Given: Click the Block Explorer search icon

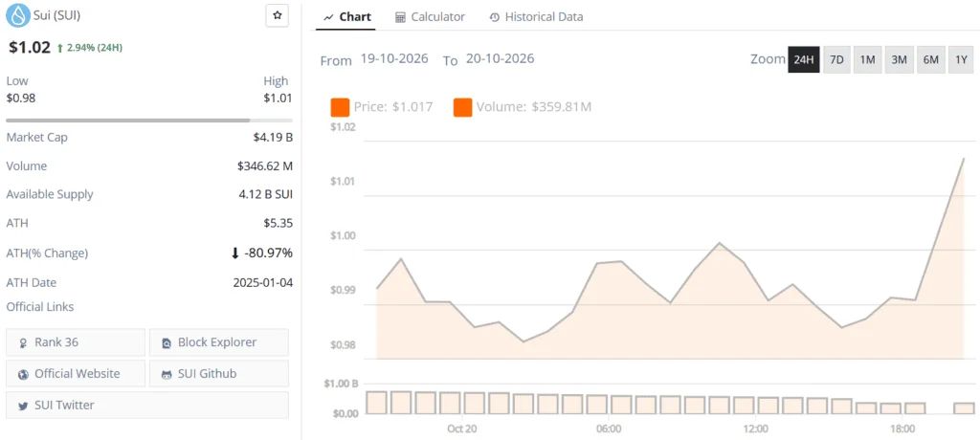Looking at the screenshot, I should tap(167, 342).
